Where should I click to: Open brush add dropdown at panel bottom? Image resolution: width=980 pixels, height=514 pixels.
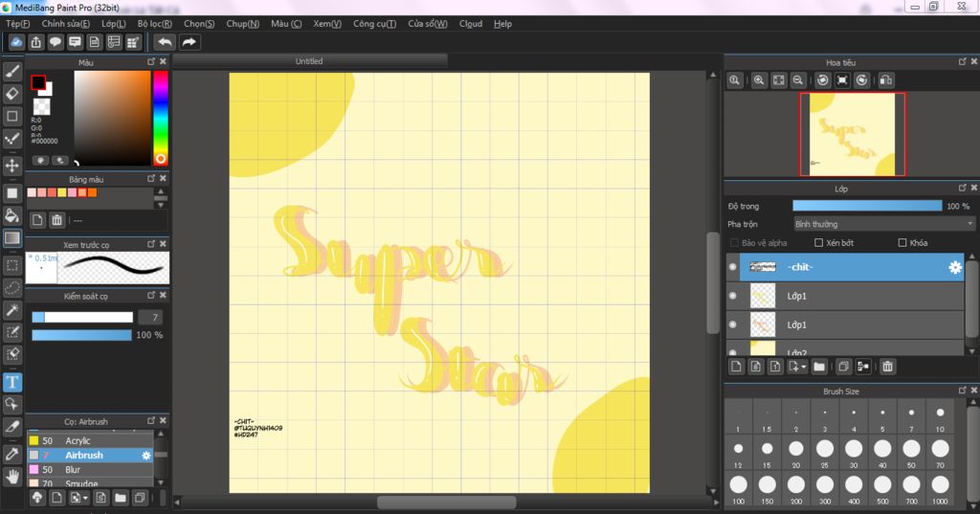(85, 499)
